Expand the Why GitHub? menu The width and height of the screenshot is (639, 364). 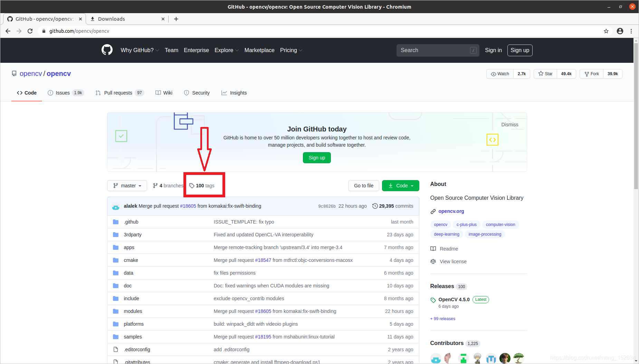[140, 50]
